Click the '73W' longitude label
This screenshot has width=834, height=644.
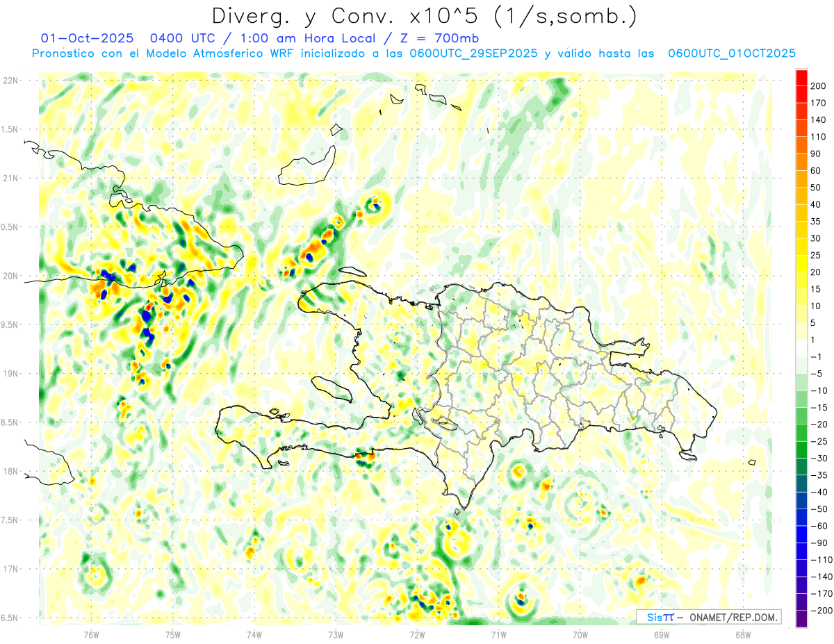336,634
